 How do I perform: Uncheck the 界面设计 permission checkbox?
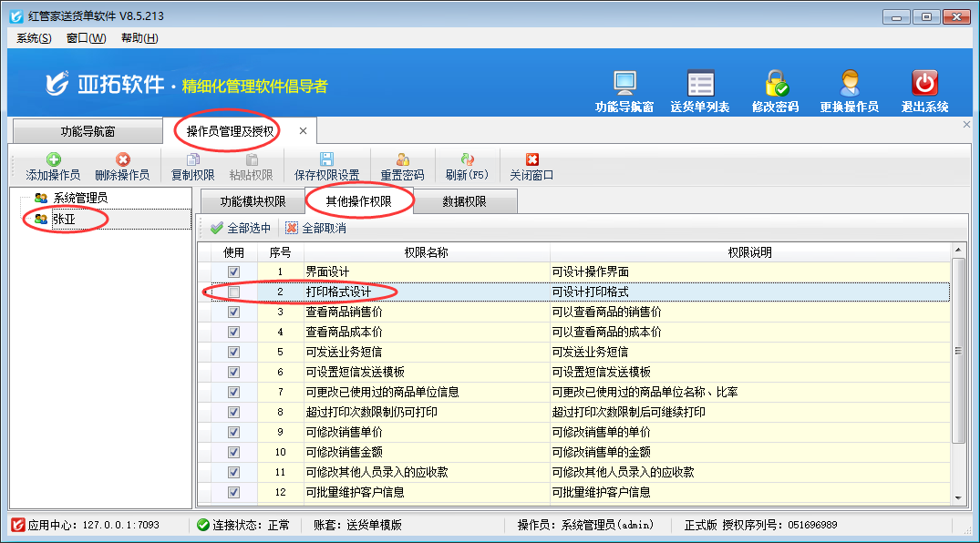pyautogui.click(x=234, y=271)
